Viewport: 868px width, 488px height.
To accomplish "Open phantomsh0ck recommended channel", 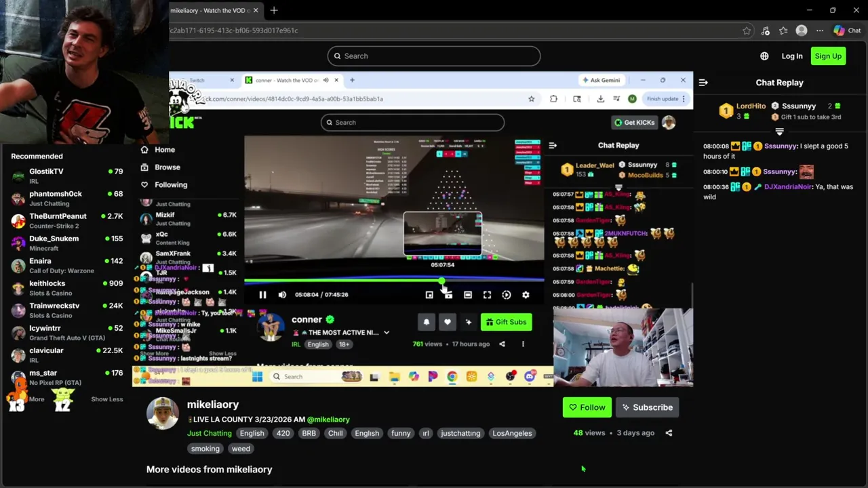I will (66, 198).
